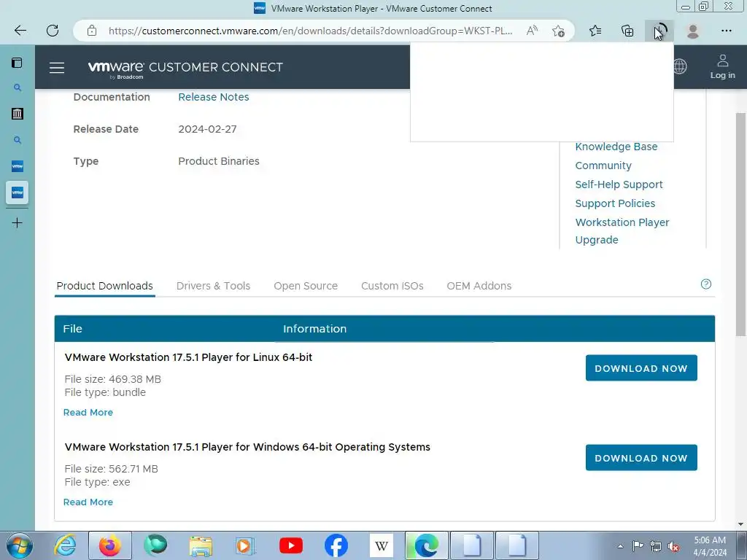Click the Linux 64-bit Player file title

coord(189,357)
